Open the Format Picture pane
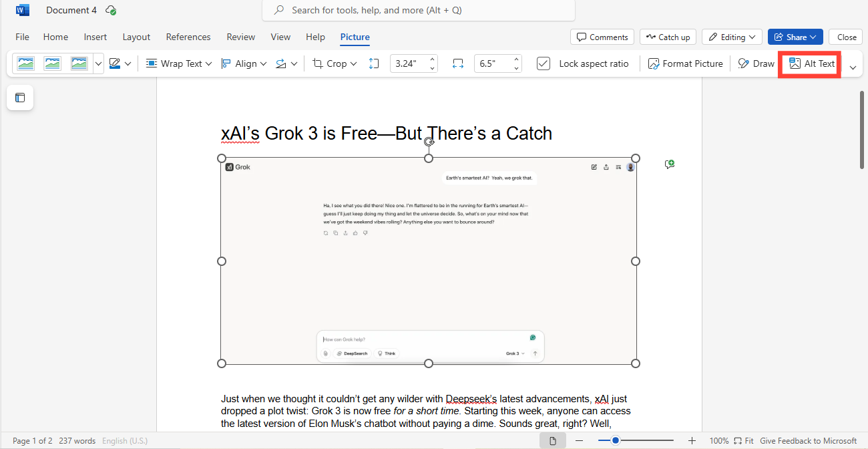Screen dimensions: 868x449 click(x=685, y=63)
